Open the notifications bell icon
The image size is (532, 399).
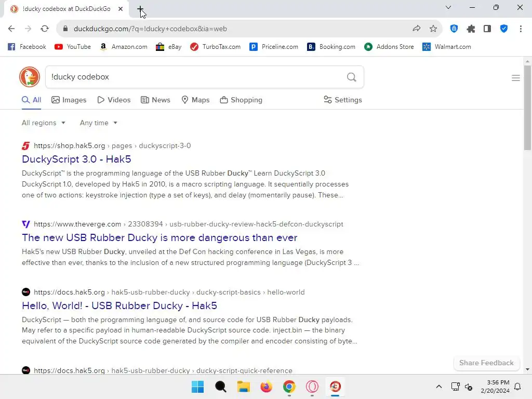pyautogui.click(x=518, y=387)
